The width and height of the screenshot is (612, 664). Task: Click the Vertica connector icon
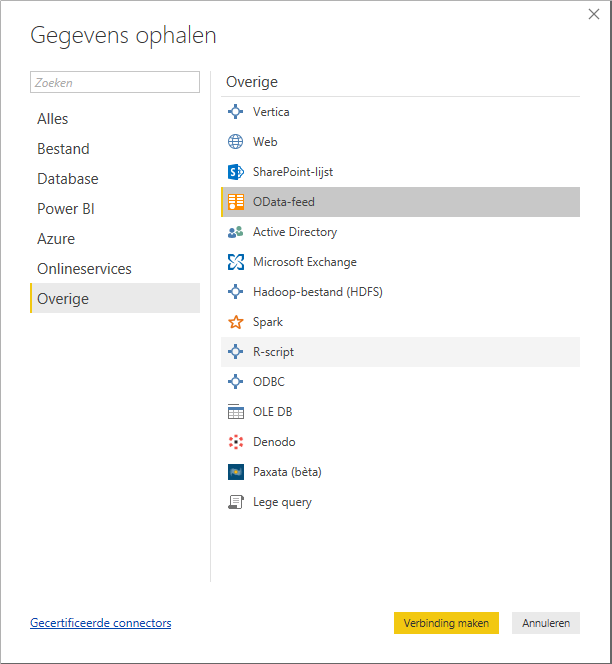(235, 112)
